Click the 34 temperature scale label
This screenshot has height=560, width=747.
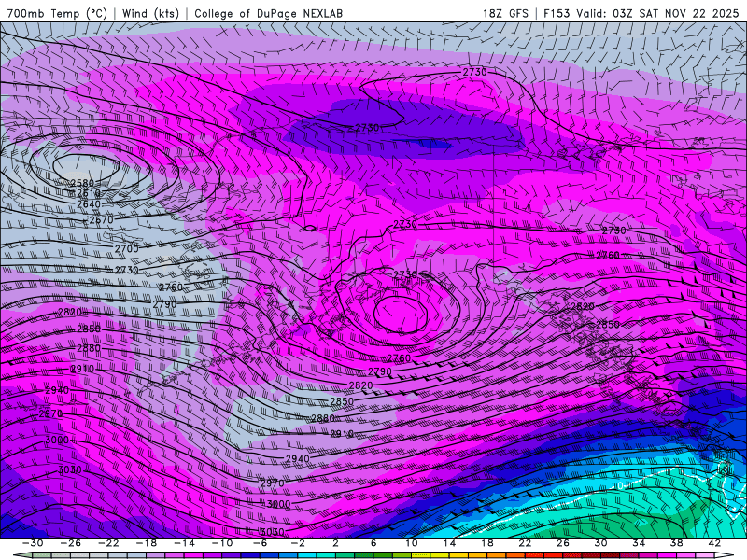pos(639,543)
